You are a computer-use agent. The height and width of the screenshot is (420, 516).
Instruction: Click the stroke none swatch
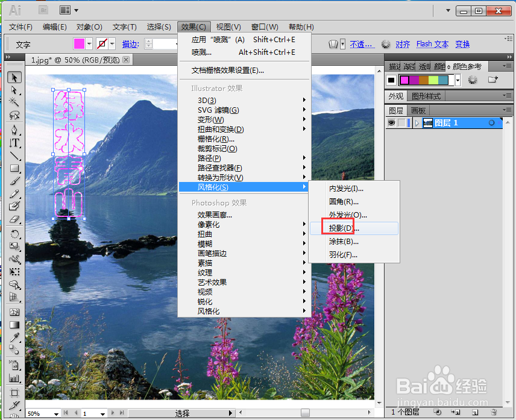tap(102, 44)
